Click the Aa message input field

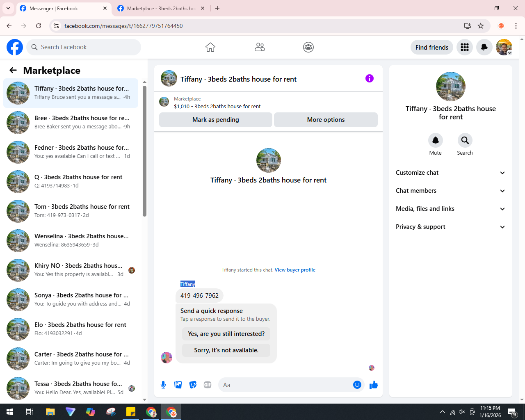285,385
